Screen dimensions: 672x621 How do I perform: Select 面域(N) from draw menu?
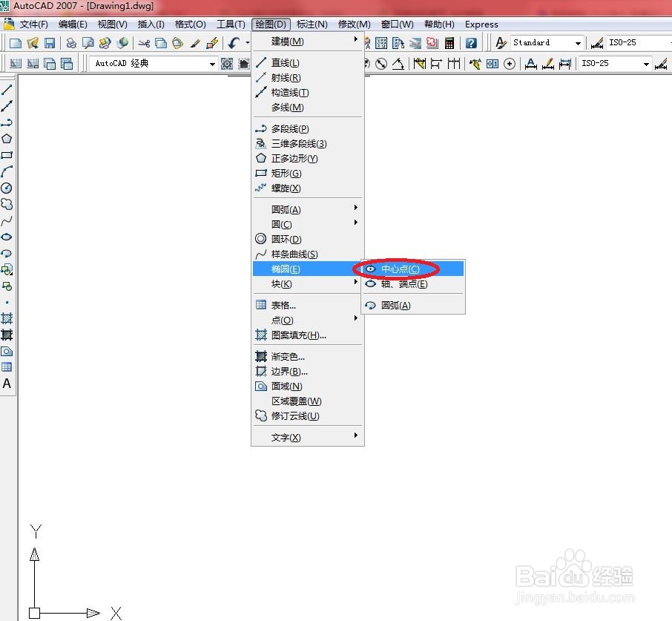(308, 387)
